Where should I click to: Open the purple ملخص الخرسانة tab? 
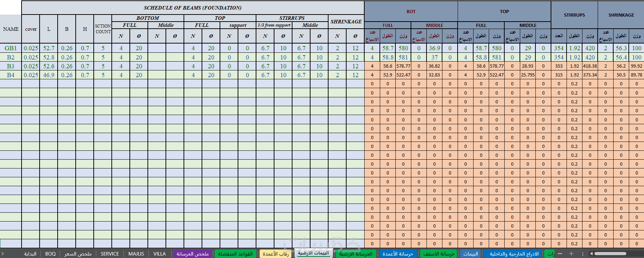click(x=192, y=254)
